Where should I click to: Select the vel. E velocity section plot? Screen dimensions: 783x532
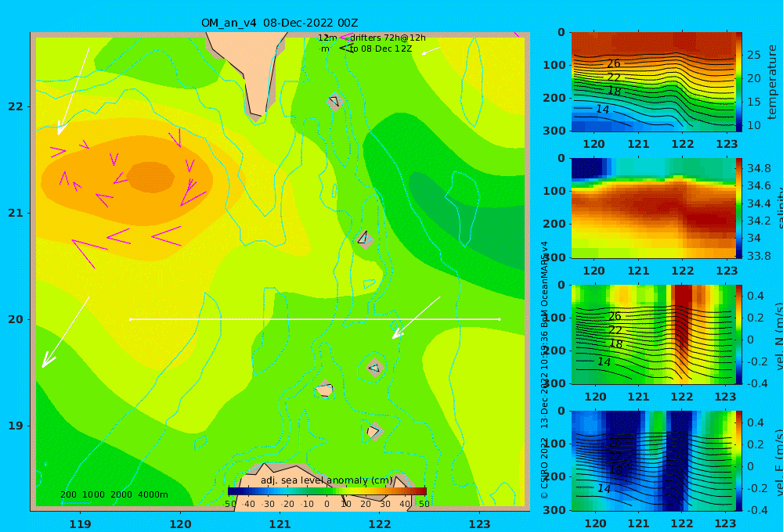[653, 461]
